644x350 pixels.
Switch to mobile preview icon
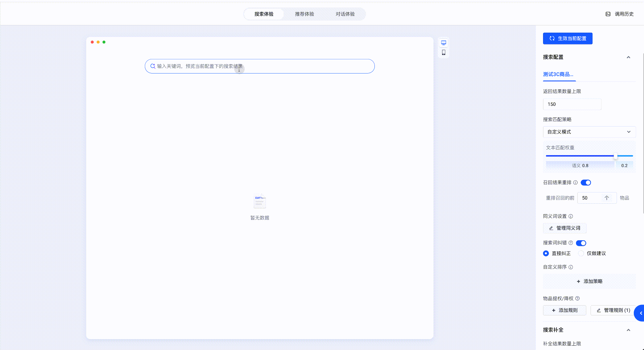coord(443,52)
